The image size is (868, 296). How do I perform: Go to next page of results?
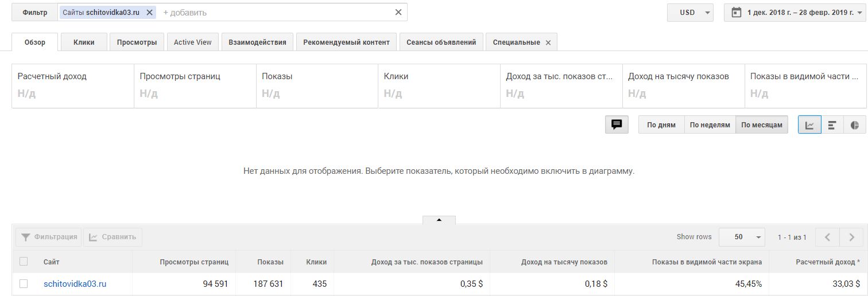(x=851, y=237)
